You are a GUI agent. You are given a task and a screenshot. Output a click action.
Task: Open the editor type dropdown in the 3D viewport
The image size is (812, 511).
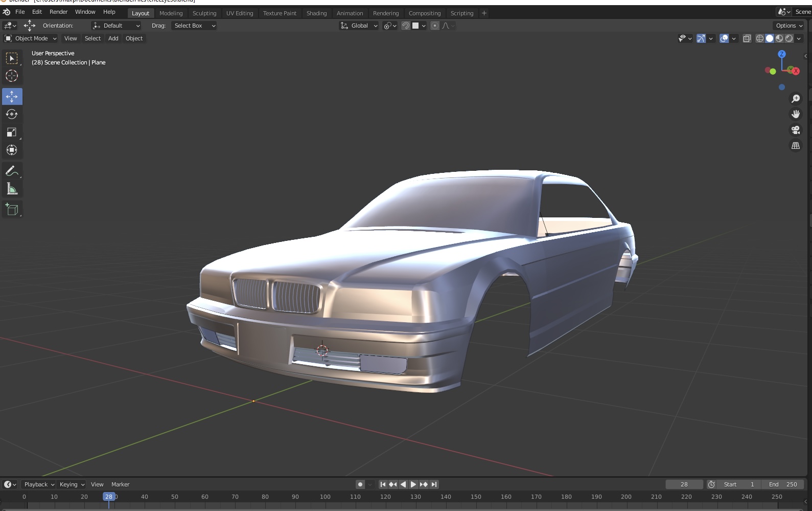[10, 26]
